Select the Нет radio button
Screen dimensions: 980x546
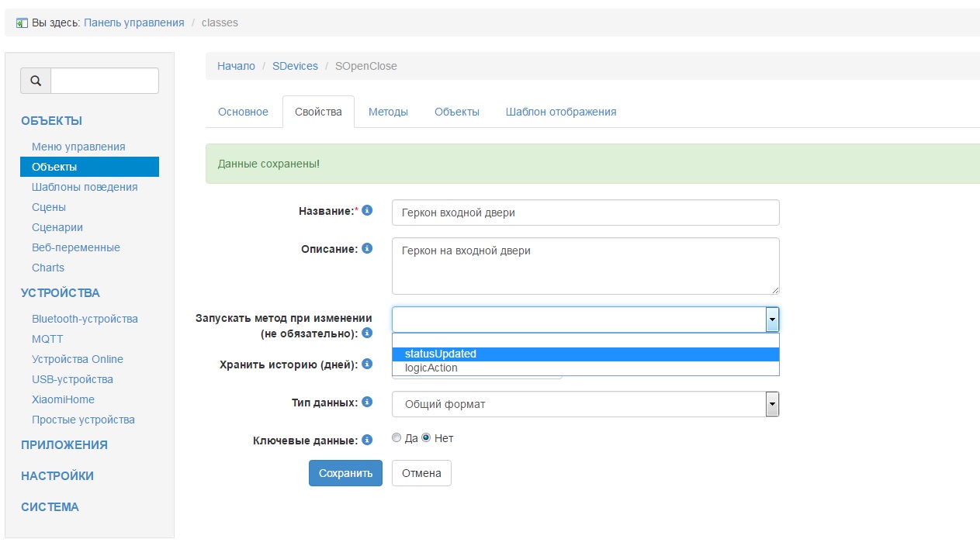[426, 438]
